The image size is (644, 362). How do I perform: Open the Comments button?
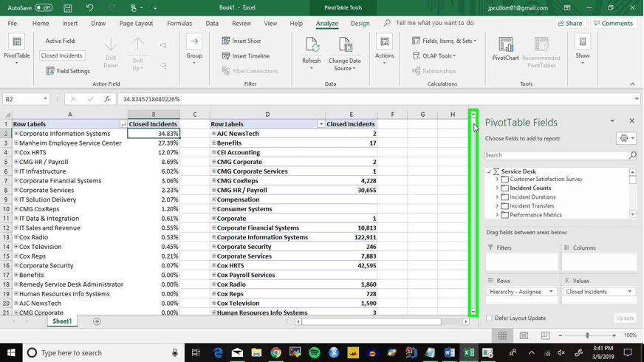[614, 24]
